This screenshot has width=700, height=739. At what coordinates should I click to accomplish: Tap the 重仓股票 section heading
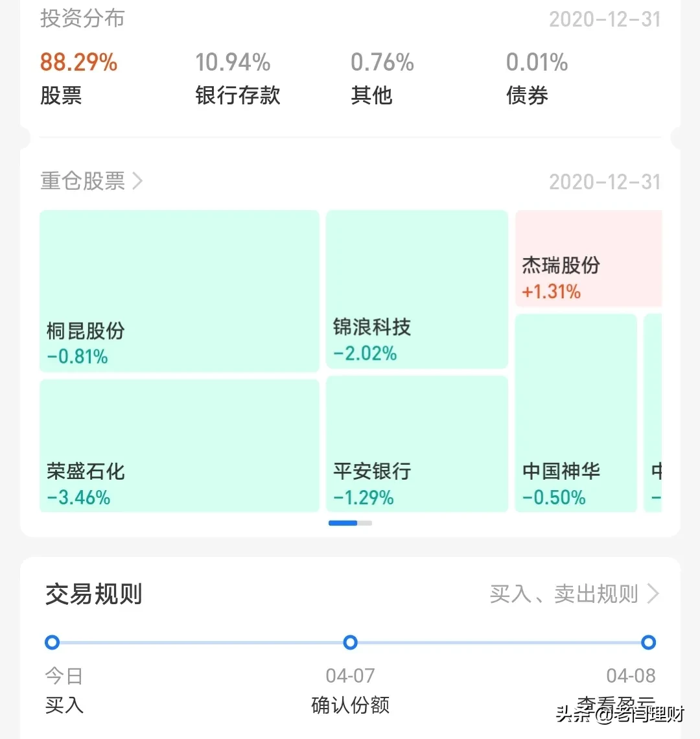(x=83, y=181)
